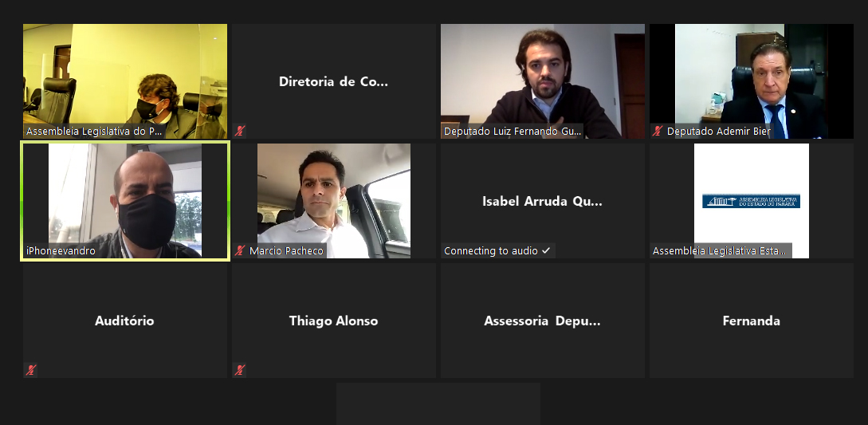Viewport: 868px width, 425px height.
Task: Select Marcio Pacheco's video tile
Action: pos(334,201)
